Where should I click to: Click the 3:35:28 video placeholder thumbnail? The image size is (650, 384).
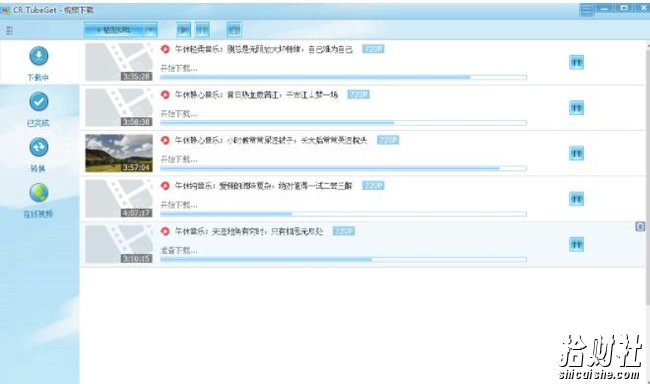point(119,62)
